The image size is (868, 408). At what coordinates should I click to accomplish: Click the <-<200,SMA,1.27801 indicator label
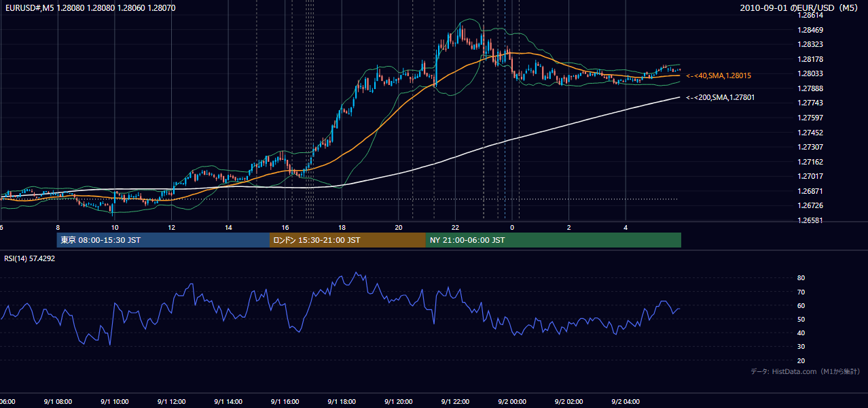point(720,97)
